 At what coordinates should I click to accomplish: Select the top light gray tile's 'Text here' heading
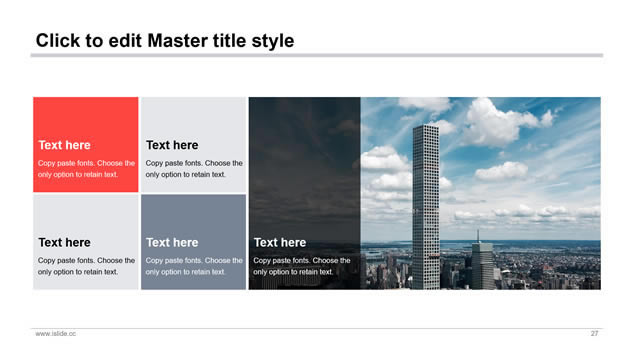172,145
